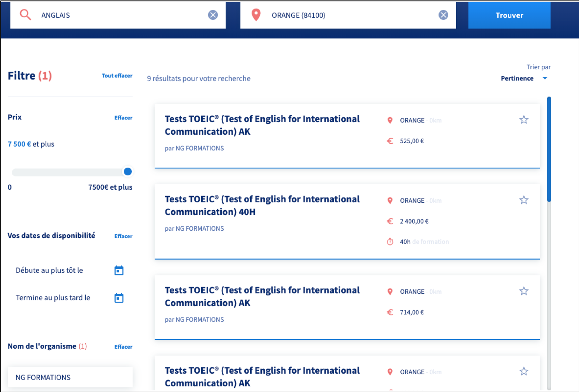Screen dimensions: 579x392
Task: Click the search magnifier icon
Action: [x=25, y=15]
